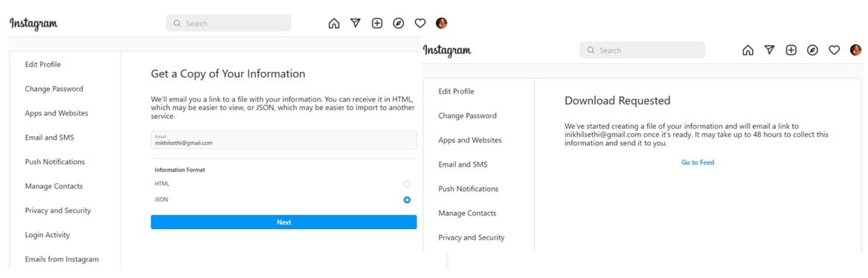
Task: Click Instagram logo in left window
Action: point(33,24)
